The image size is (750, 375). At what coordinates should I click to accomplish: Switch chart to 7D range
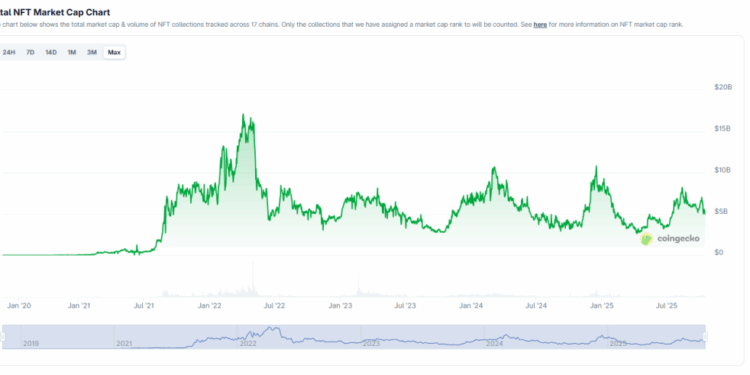[30, 53]
